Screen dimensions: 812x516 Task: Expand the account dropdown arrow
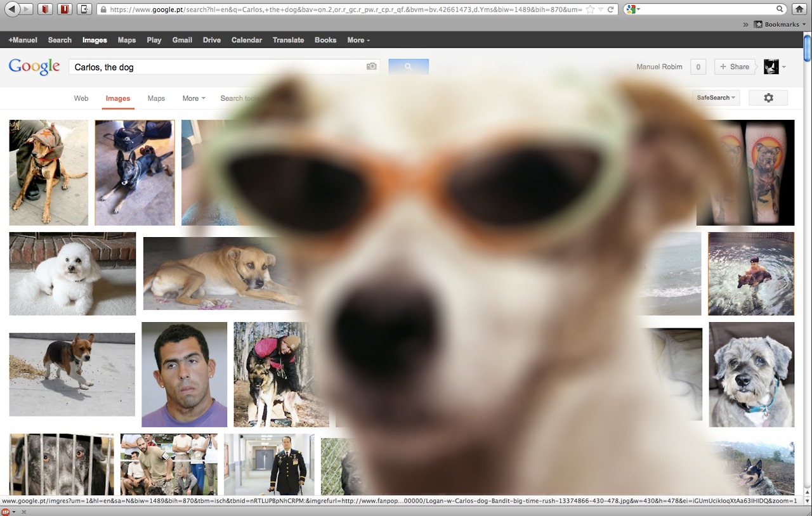coord(784,67)
